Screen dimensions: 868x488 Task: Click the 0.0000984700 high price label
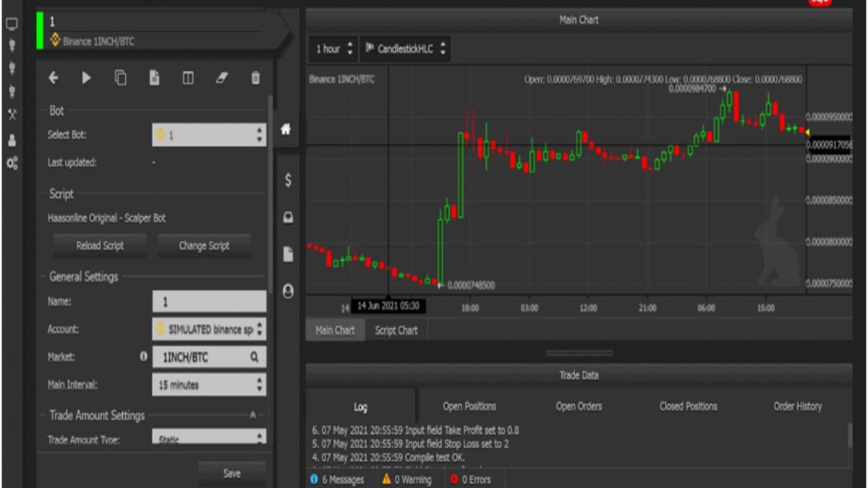click(692, 88)
